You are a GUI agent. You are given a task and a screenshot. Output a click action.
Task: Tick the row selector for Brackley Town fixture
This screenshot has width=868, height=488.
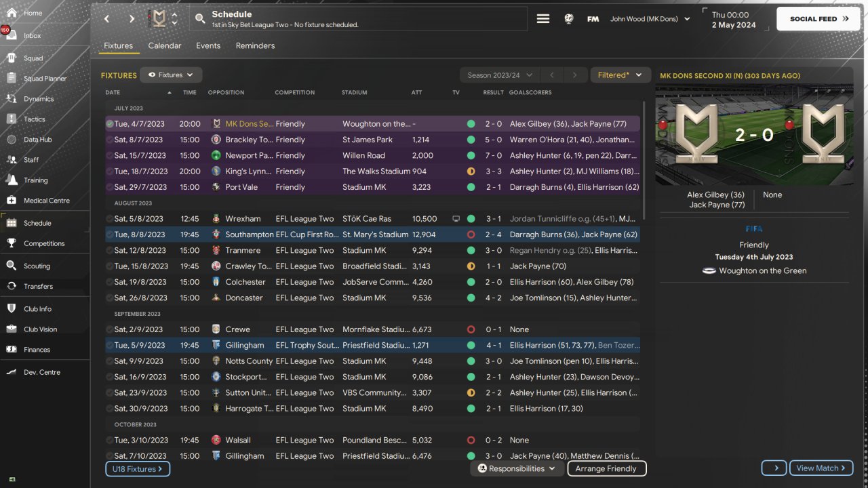pos(110,140)
